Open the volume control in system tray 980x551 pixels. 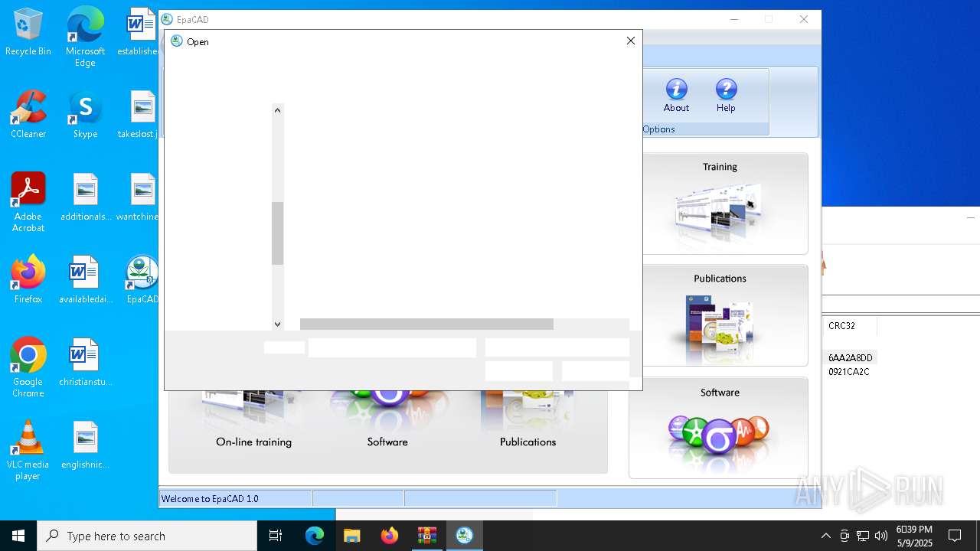coord(881,536)
